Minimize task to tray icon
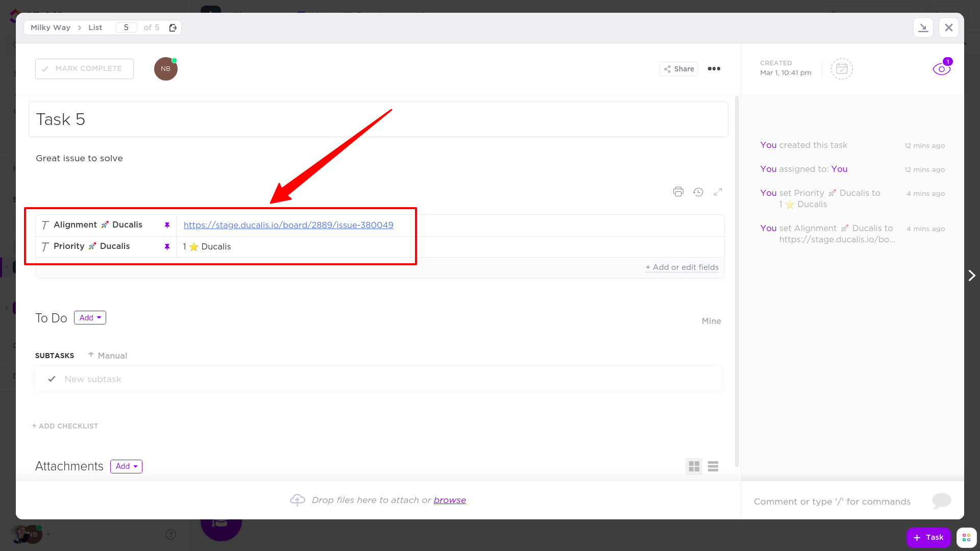This screenshot has width=980, height=551. [923, 28]
